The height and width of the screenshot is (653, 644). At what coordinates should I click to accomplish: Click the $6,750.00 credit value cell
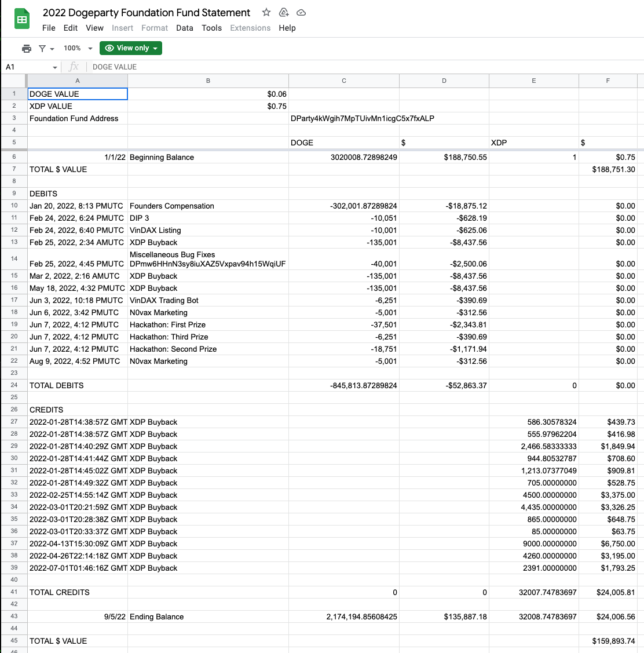tap(608, 543)
